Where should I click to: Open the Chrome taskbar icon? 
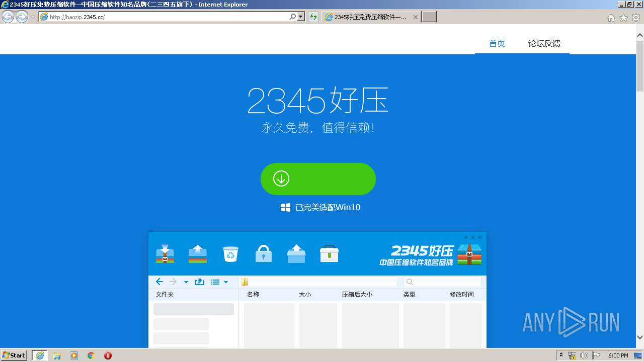pyautogui.click(x=91, y=355)
